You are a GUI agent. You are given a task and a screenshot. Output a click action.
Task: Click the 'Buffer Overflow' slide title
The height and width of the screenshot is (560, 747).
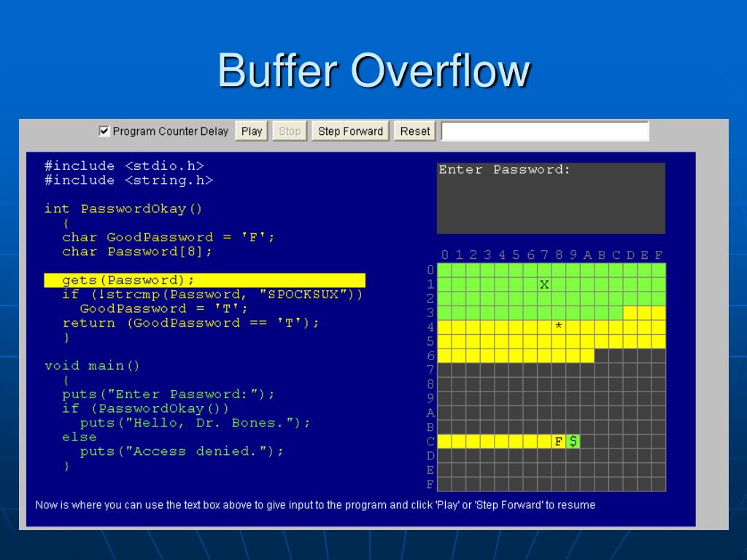(x=373, y=71)
